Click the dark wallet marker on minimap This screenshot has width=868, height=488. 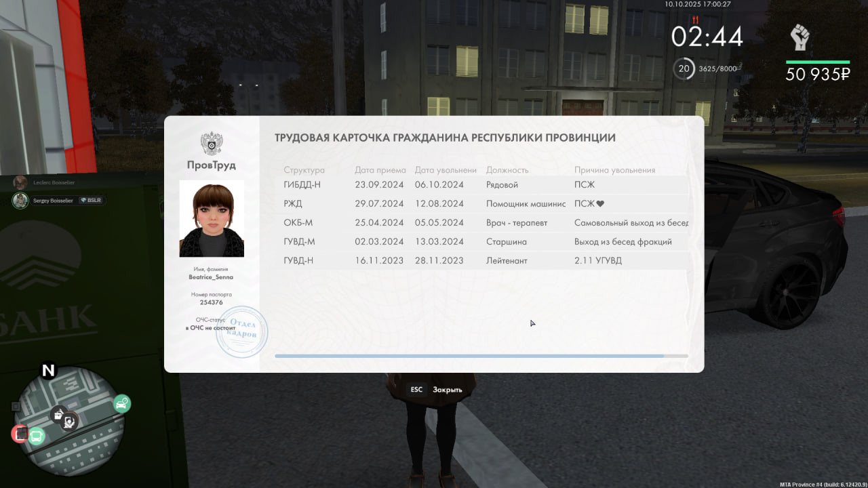tap(58, 413)
